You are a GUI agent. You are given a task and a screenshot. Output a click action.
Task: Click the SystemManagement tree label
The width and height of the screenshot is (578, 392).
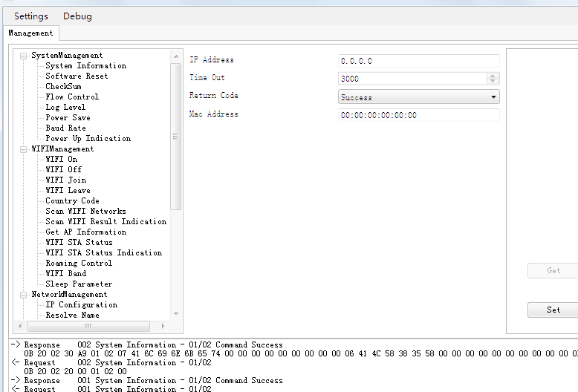67,55
